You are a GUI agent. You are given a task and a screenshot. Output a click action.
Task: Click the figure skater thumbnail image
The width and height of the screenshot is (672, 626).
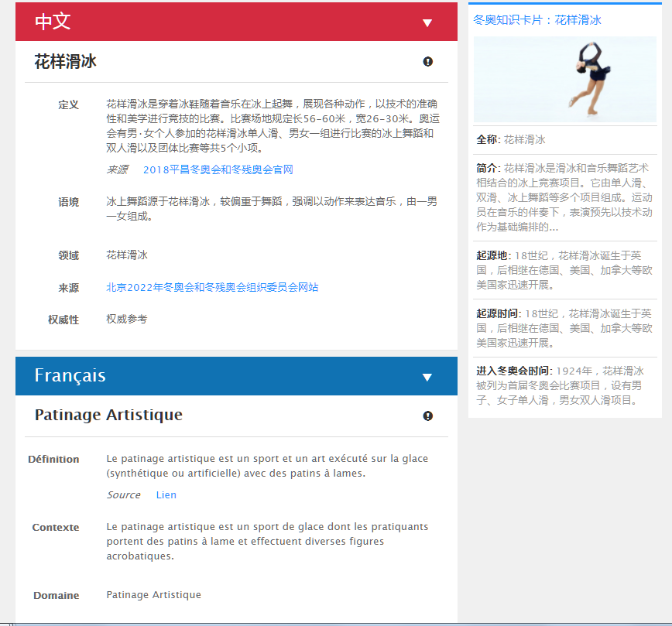coord(564,78)
